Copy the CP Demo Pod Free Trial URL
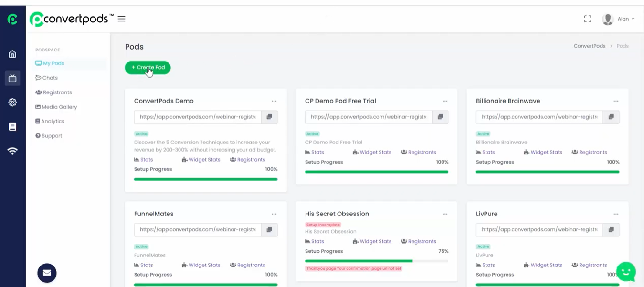The height and width of the screenshot is (287, 644). pos(440,117)
